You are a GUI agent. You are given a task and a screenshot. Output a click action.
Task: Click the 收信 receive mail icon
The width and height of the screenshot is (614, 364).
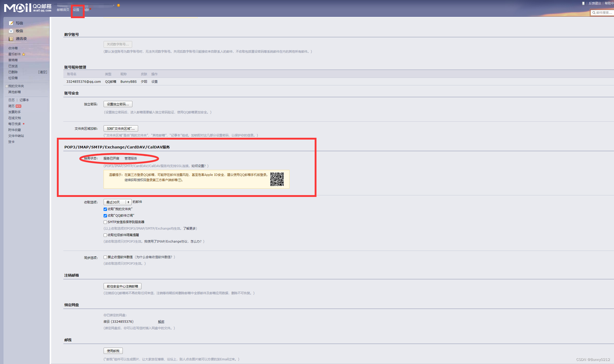tap(11, 31)
